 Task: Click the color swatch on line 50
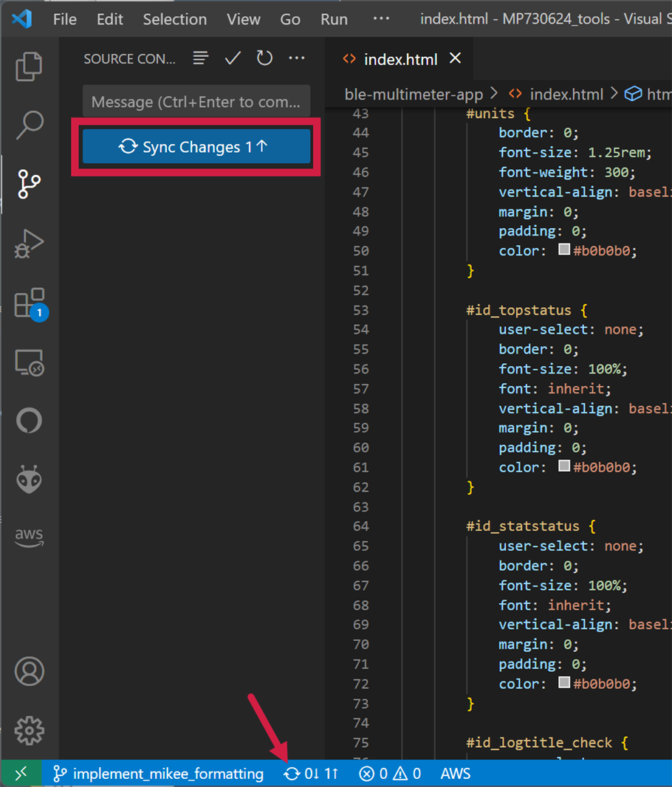tap(564, 249)
